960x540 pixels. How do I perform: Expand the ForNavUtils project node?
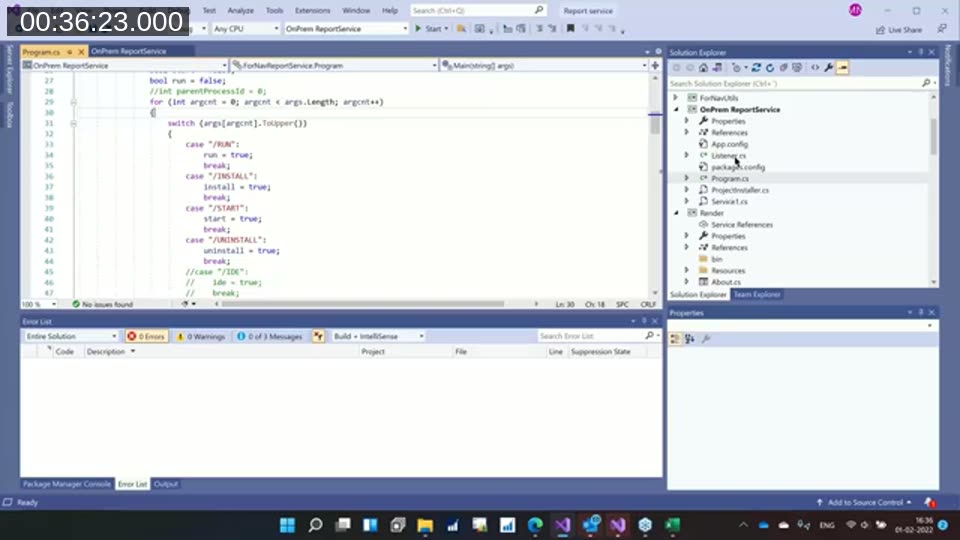pyautogui.click(x=676, y=98)
